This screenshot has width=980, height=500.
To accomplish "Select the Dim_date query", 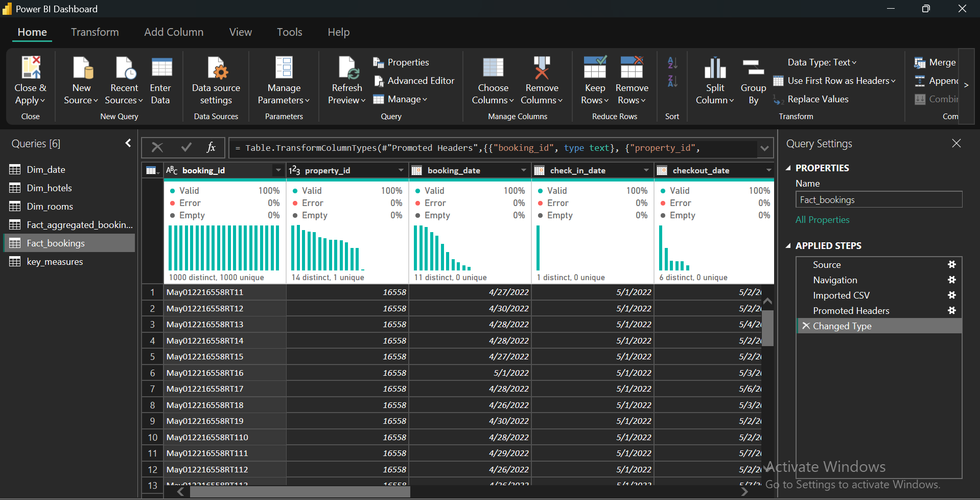I will pos(70,169).
